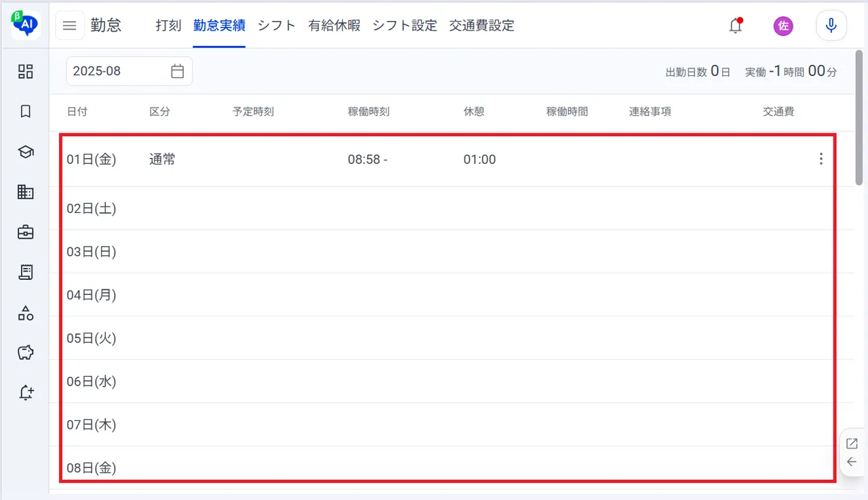Open the calendar picker icon in month field
Image resolution: width=868 pixels, height=500 pixels.
(x=178, y=71)
